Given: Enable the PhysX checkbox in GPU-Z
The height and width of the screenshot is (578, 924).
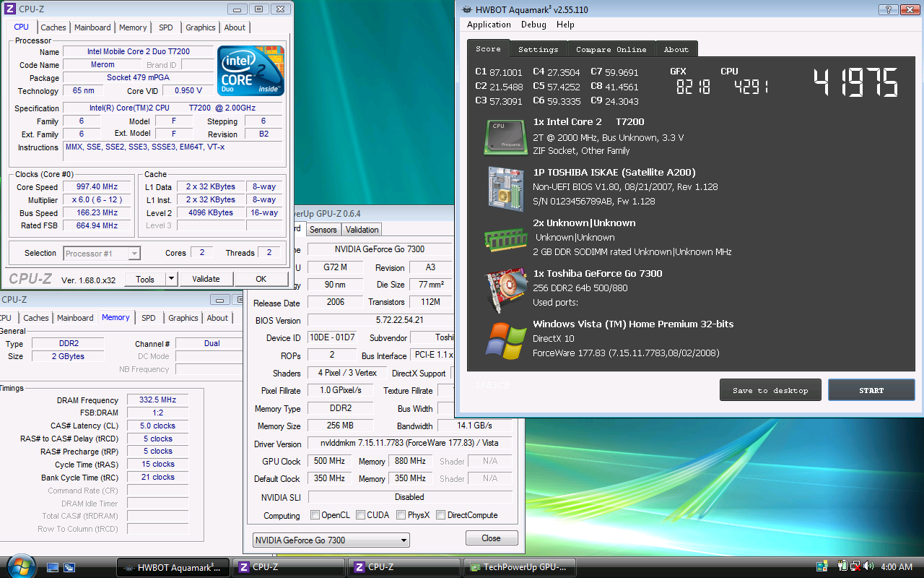Looking at the screenshot, I should point(401,515).
